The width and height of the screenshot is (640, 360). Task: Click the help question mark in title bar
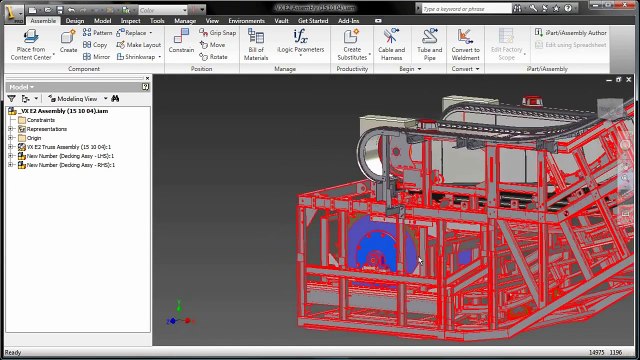[x=568, y=8]
